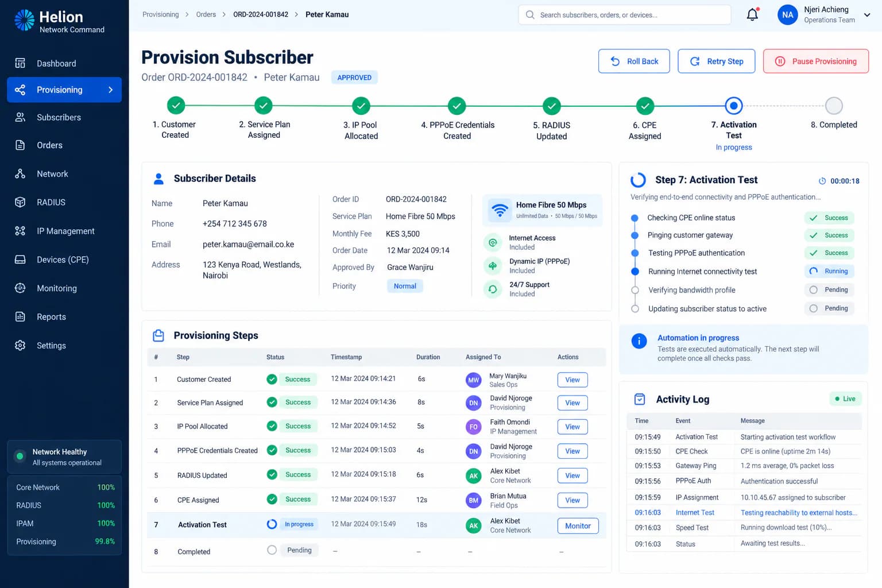Image resolution: width=882 pixels, height=588 pixels.
Task: Click the Updating subscriber status Pending circle
Action: 814,308
